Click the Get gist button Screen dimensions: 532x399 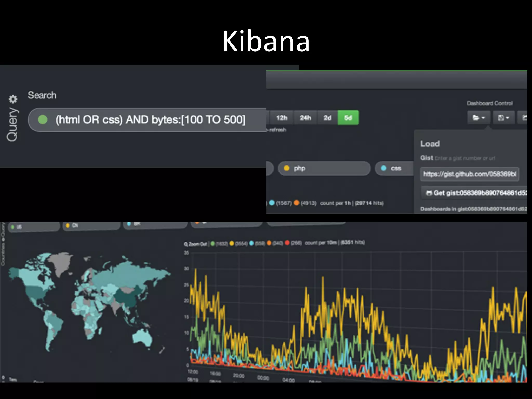[474, 193]
